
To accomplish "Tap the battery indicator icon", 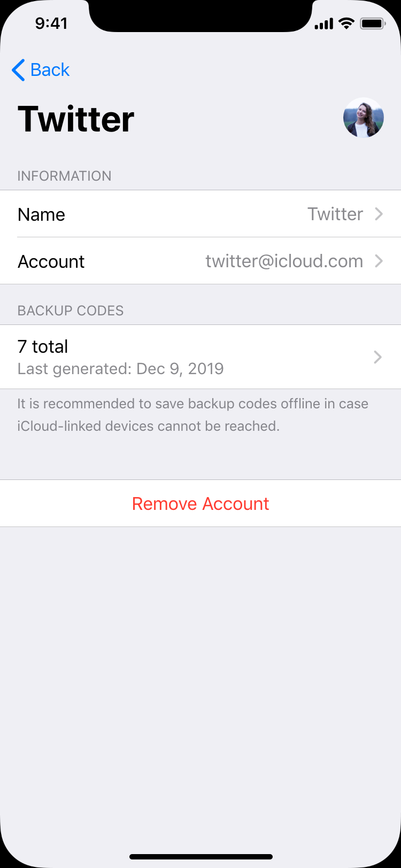I will click(373, 24).
